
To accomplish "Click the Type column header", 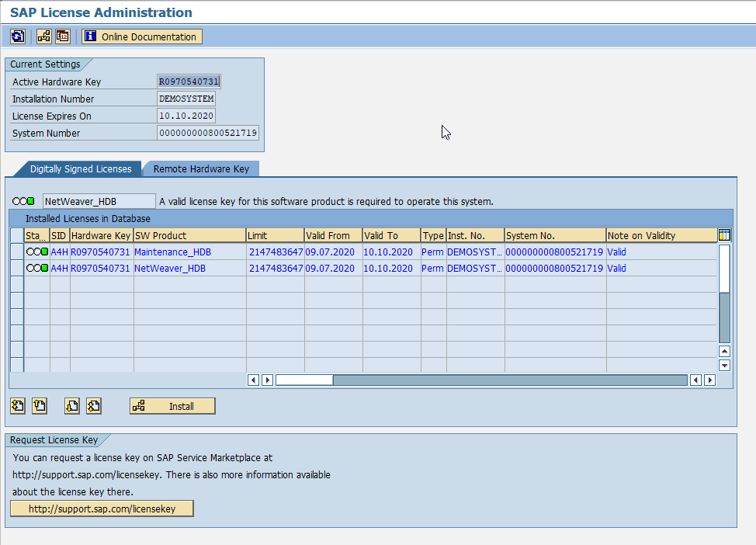I will (x=433, y=235).
